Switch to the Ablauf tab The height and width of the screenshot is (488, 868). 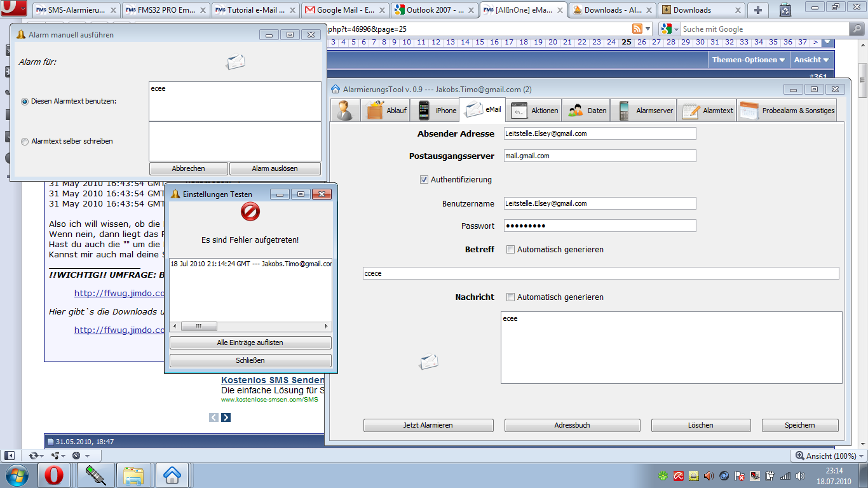tap(386, 110)
